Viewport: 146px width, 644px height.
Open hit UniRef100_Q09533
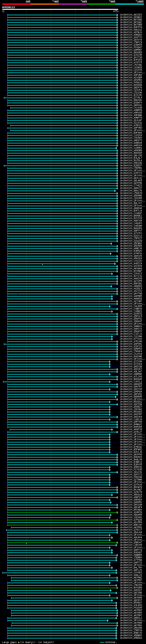coord(131,314)
